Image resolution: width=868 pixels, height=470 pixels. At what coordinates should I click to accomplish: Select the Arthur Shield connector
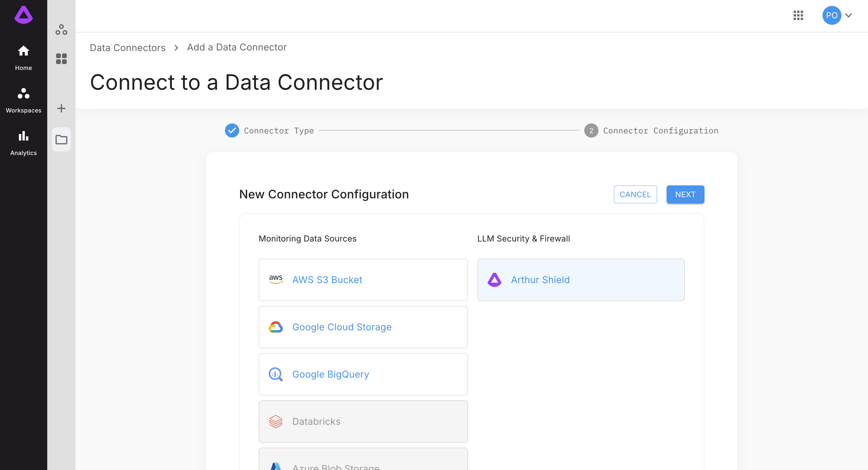coord(581,280)
